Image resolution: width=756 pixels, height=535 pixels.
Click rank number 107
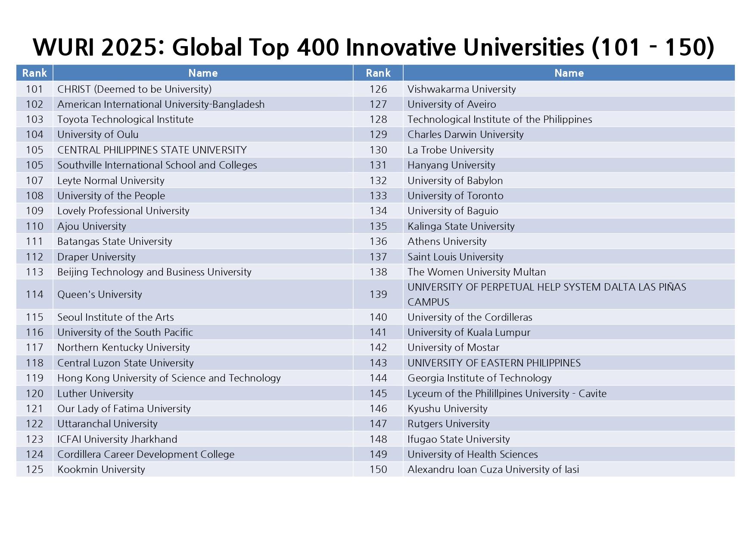[34, 181]
